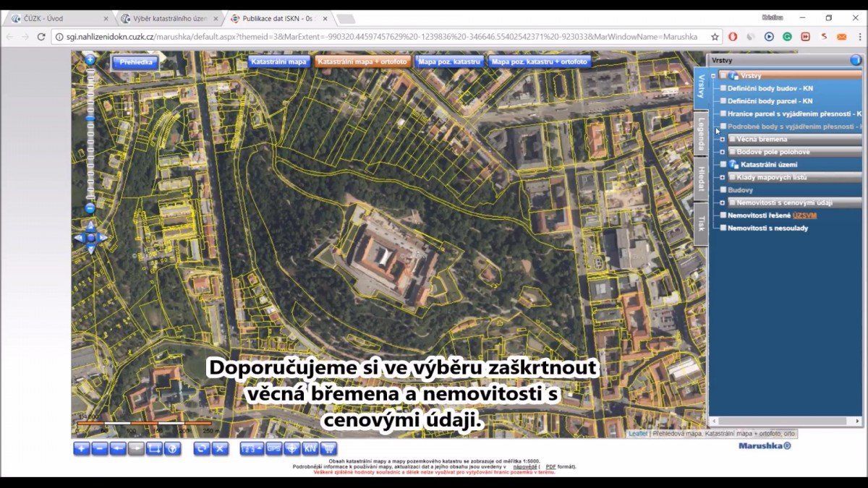
Task: Open the shopping cart button
Action: [328, 448]
